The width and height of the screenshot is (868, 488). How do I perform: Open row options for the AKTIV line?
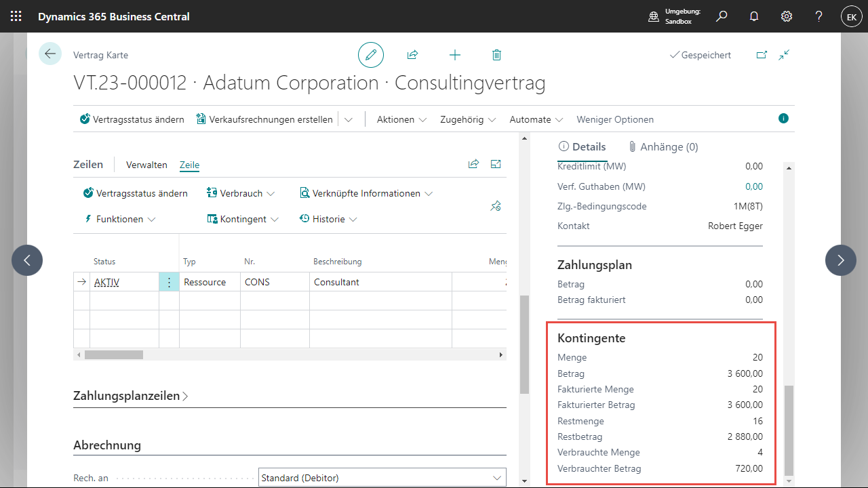[169, 282]
